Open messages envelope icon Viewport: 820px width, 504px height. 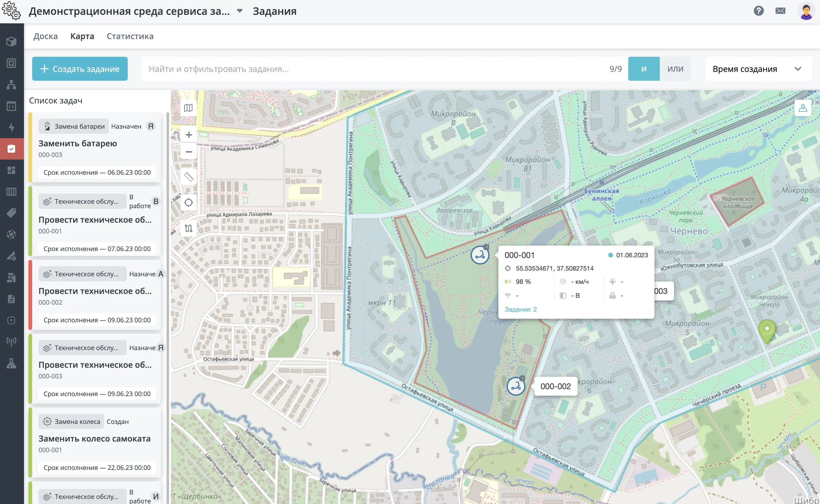[x=780, y=11]
